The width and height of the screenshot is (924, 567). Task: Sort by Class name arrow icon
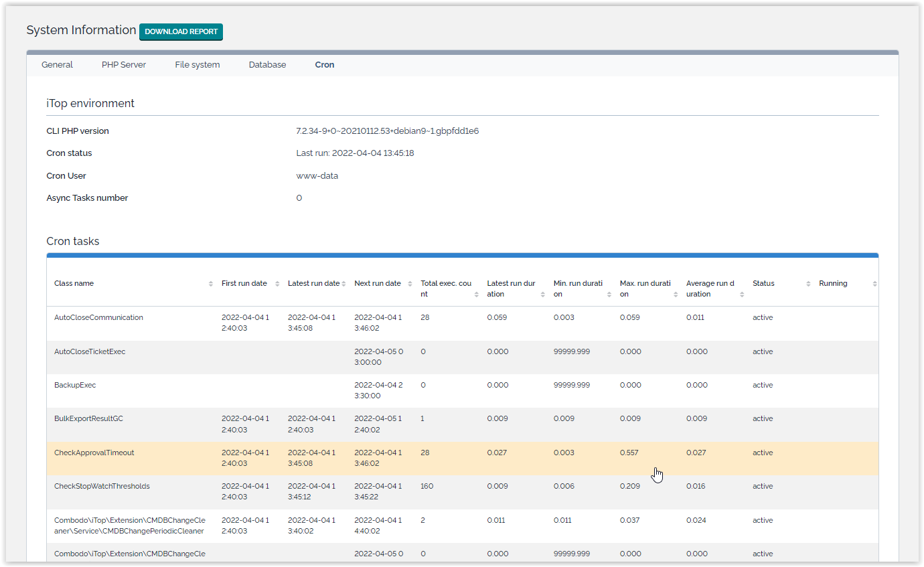(211, 284)
